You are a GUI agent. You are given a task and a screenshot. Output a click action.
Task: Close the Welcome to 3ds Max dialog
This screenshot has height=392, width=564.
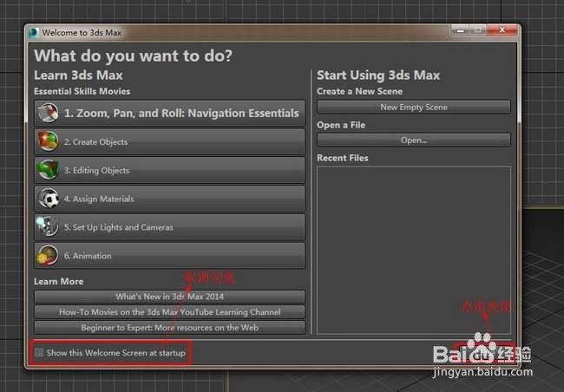click(502, 30)
